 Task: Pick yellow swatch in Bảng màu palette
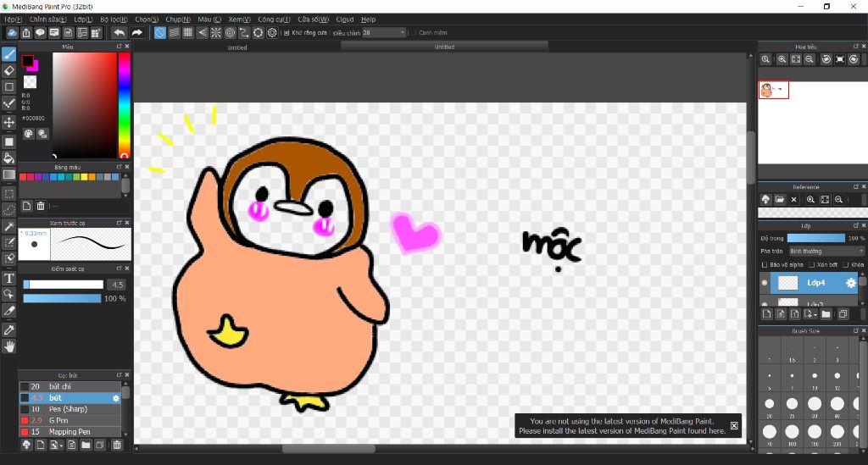tap(85, 177)
